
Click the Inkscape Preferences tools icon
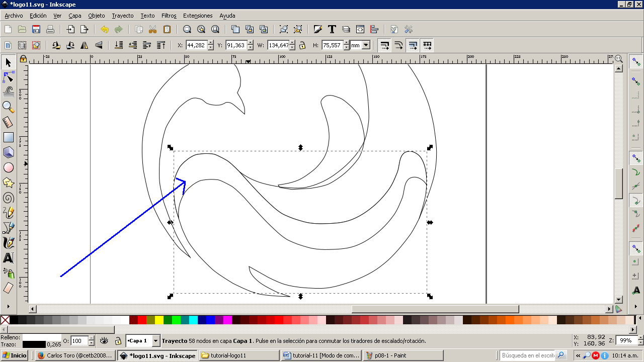(x=409, y=29)
